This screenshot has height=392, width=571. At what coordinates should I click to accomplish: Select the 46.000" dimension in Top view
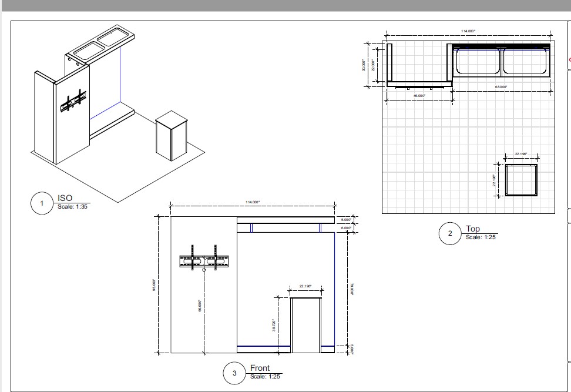(419, 95)
